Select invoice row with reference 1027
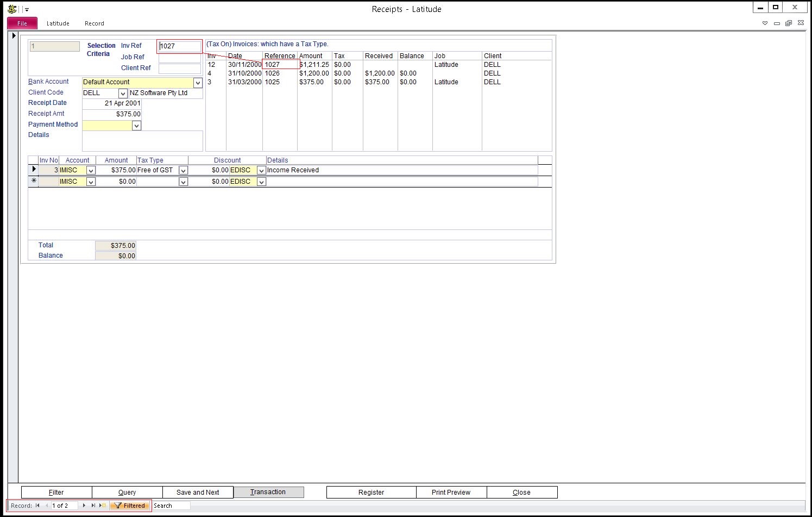This screenshot has width=812, height=517. (379, 65)
